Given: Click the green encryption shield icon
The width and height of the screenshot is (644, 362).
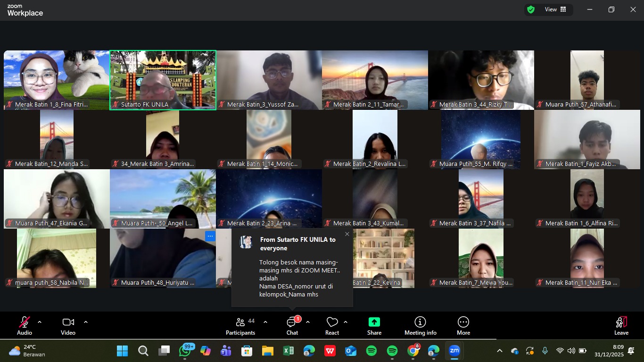Looking at the screenshot, I should [x=531, y=9].
